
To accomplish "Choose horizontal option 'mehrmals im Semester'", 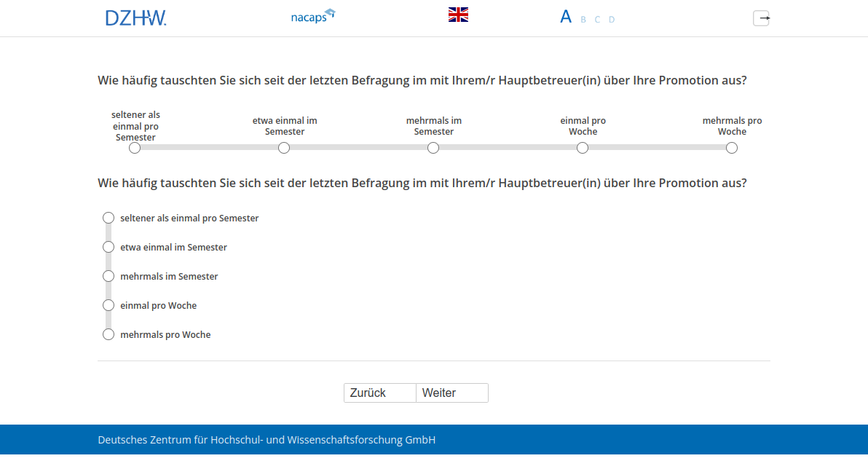I will [433, 148].
